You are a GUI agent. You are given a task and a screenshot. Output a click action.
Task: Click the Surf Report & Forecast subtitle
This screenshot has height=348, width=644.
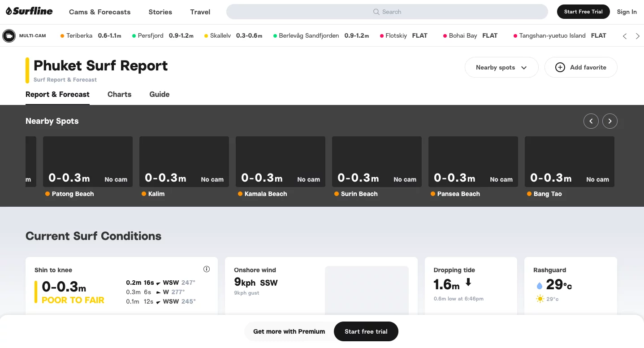coord(65,80)
